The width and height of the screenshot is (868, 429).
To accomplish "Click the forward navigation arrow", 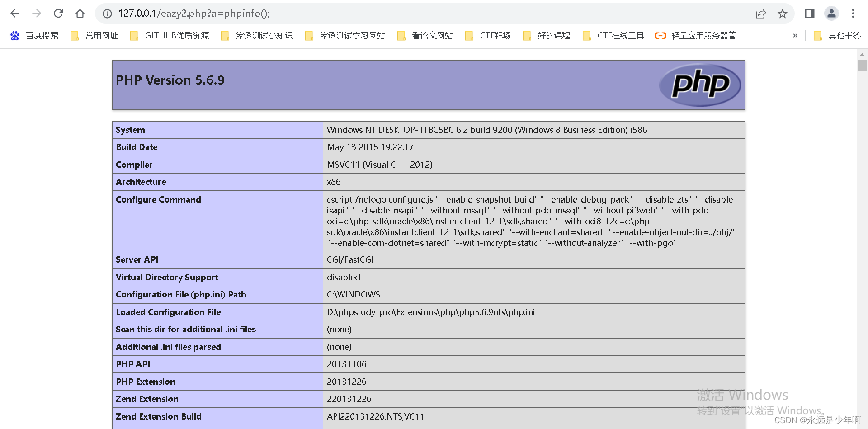I will point(37,14).
